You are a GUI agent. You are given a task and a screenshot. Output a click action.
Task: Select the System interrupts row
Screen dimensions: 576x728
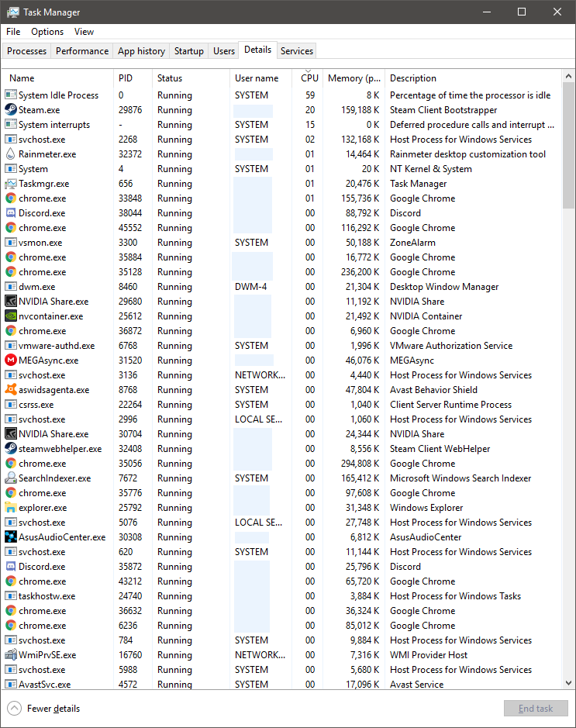pyautogui.click(x=282, y=124)
